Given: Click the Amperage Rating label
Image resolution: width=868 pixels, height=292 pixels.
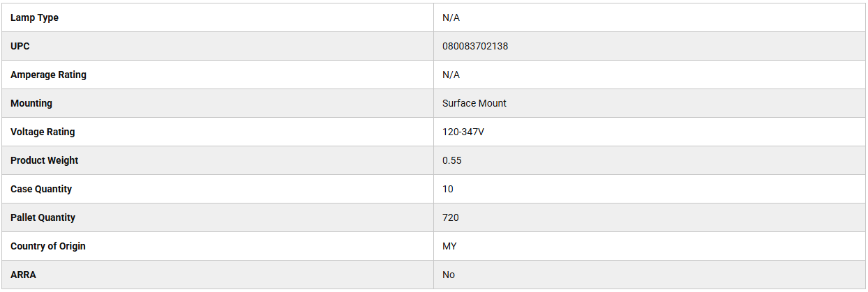Looking at the screenshot, I should coord(48,75).
